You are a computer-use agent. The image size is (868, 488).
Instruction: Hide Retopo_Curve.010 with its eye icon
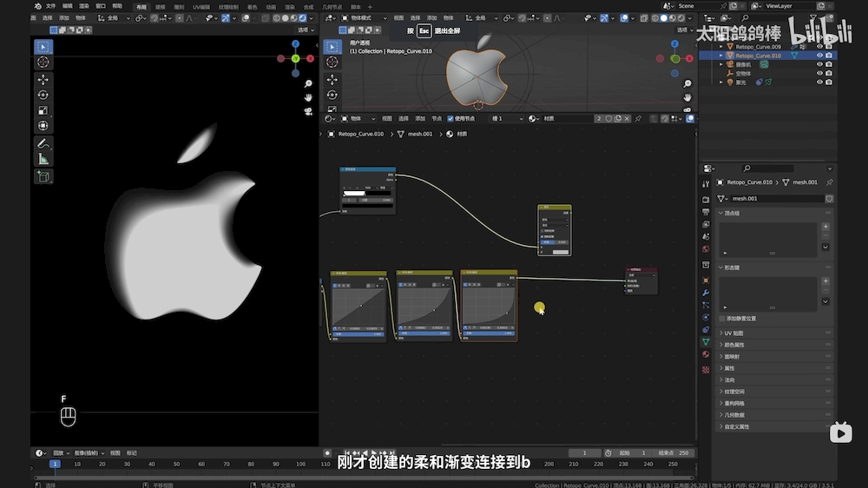(820, 56)
